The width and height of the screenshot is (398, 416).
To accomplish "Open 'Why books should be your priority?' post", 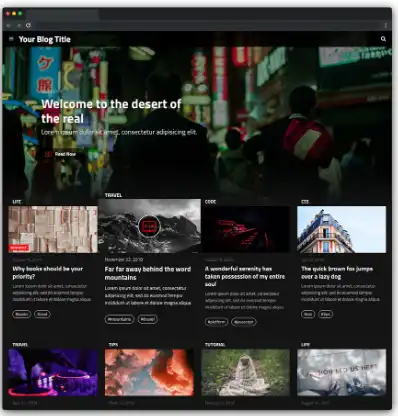I will [x=48, y=273].
